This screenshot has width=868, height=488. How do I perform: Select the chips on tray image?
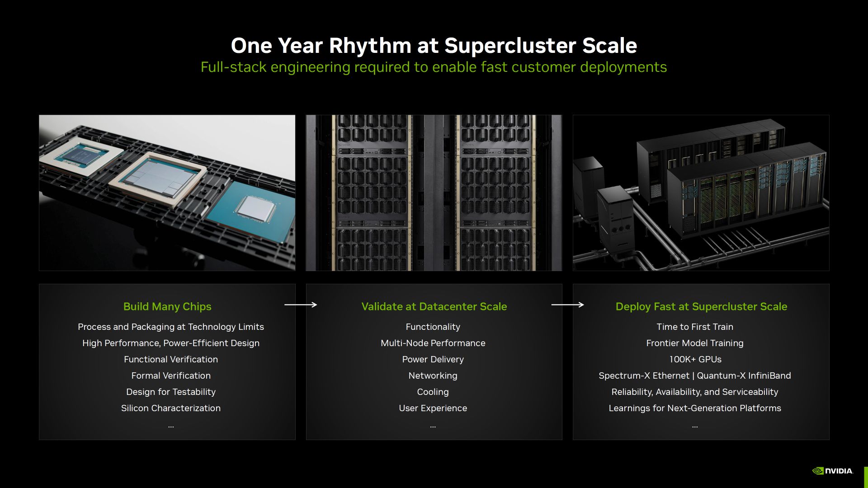167,193
